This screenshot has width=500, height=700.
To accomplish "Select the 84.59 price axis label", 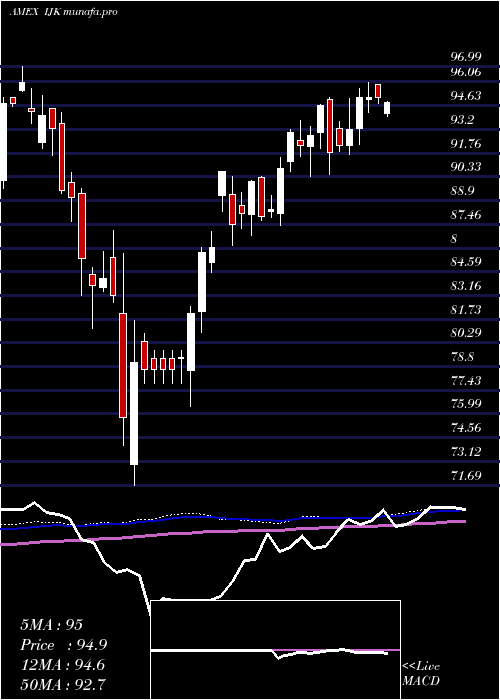I will pyautogui.click(x=466, y=261).
